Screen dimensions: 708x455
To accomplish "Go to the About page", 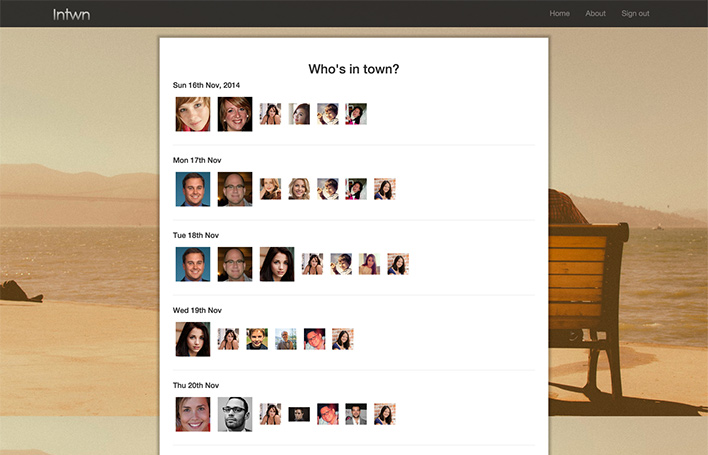I will 595,14.
